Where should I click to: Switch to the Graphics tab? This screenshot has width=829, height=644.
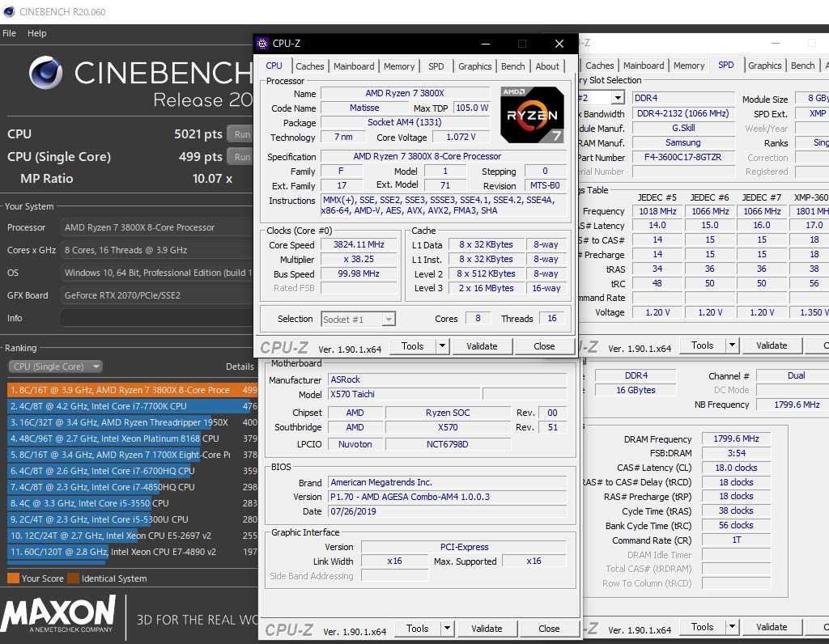coord(475,66)
